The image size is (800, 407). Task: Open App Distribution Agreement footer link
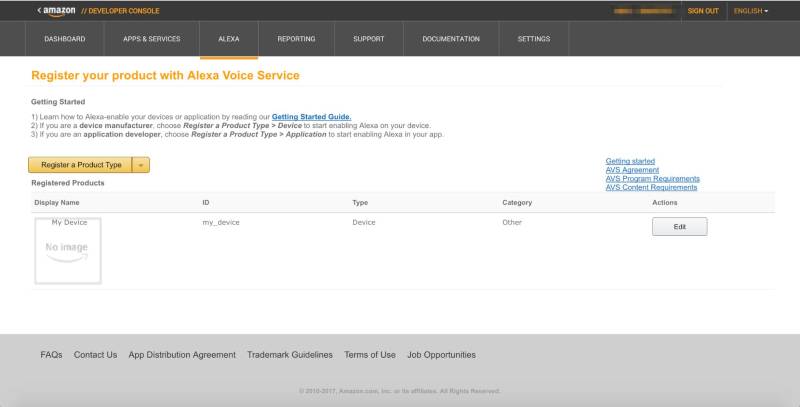click(182, 354)
